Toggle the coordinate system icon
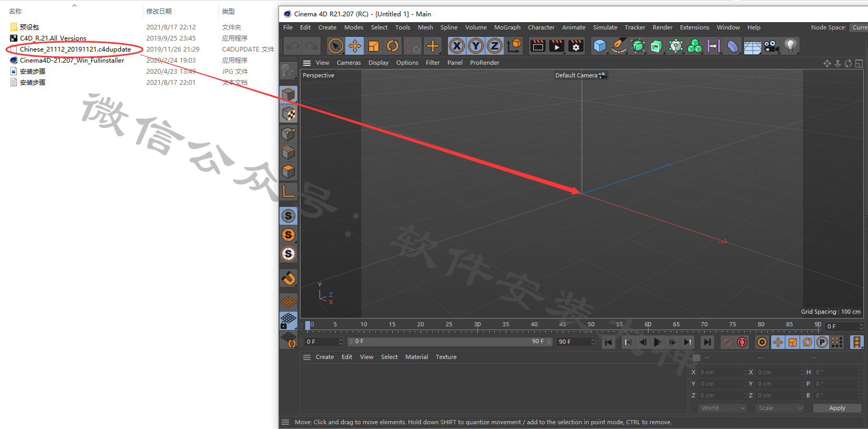 point(514,46)
